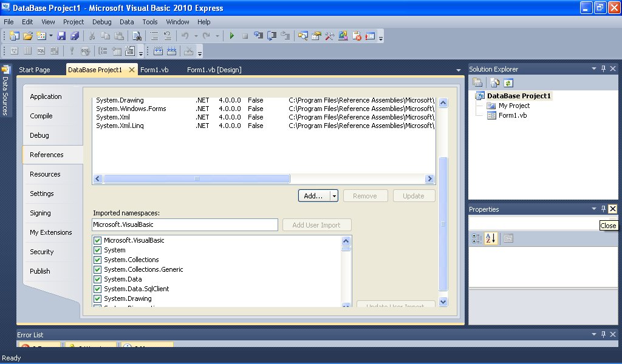Click the Step Over debug icon
Image resolution: width=622 pixels, height=364 pixels.
pyautogui.click(x=272, y=36)
